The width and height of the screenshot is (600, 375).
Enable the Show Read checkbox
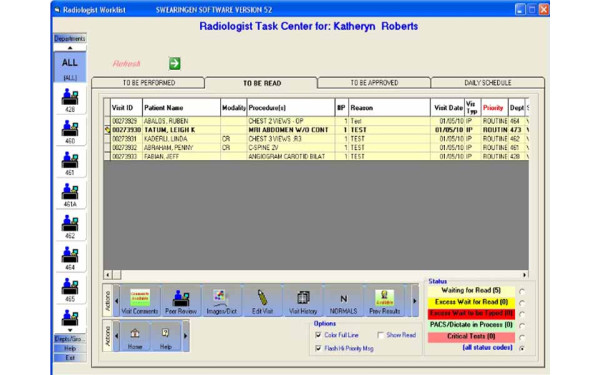[380, 335]
